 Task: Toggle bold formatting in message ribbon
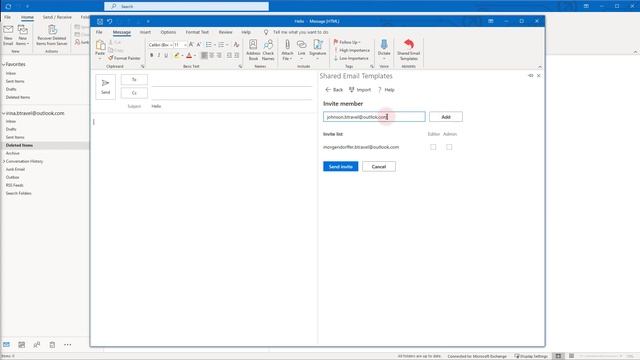[x=151, y=55]
